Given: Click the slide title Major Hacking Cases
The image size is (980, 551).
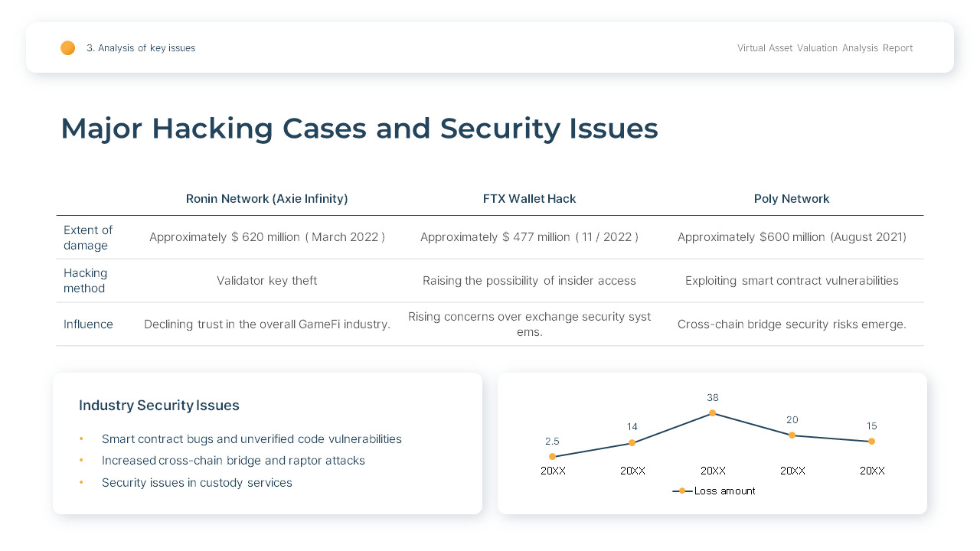Looking at the screenshot, I should click(359, 129).
